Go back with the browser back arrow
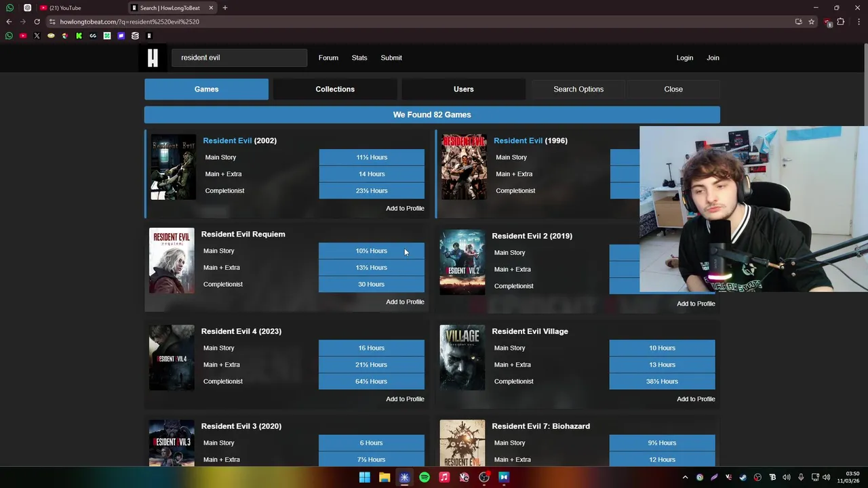 (x=9, y=22)
